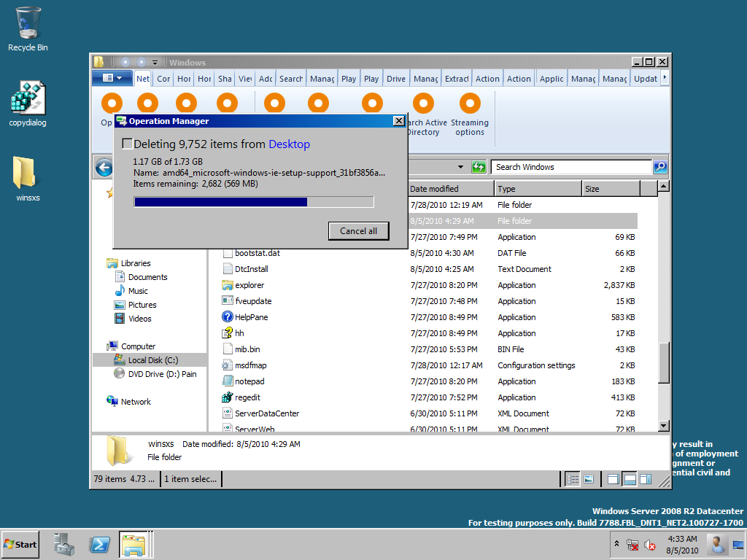Click the regedit application icon
The image size is (747, 560).
228,397
